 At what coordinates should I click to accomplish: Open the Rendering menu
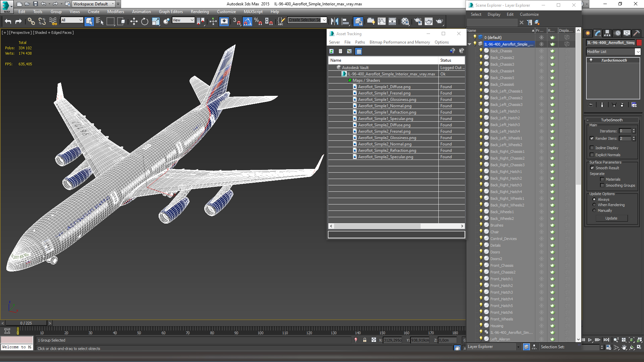[x=200, y=12]
